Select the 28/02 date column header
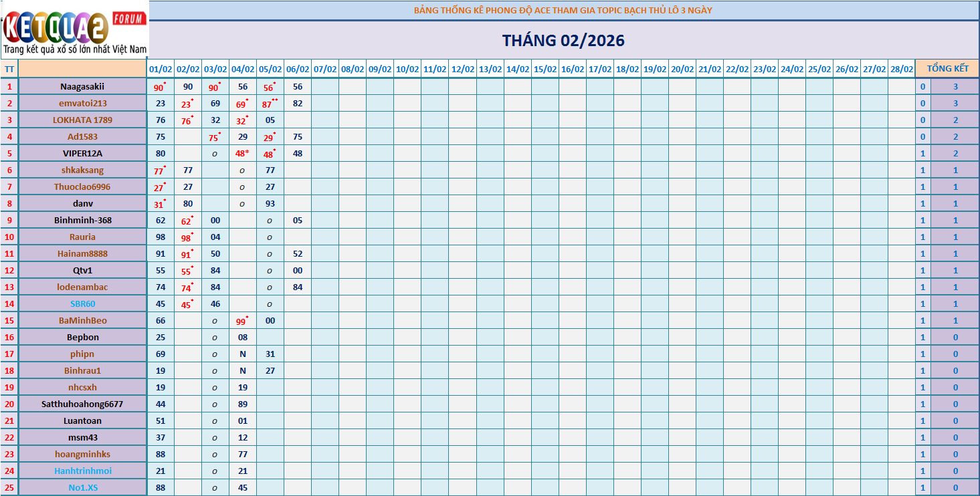 901,69
